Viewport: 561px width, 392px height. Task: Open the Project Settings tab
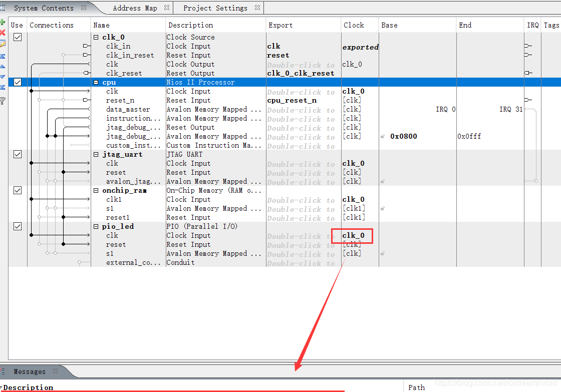(x=215, y=8)
